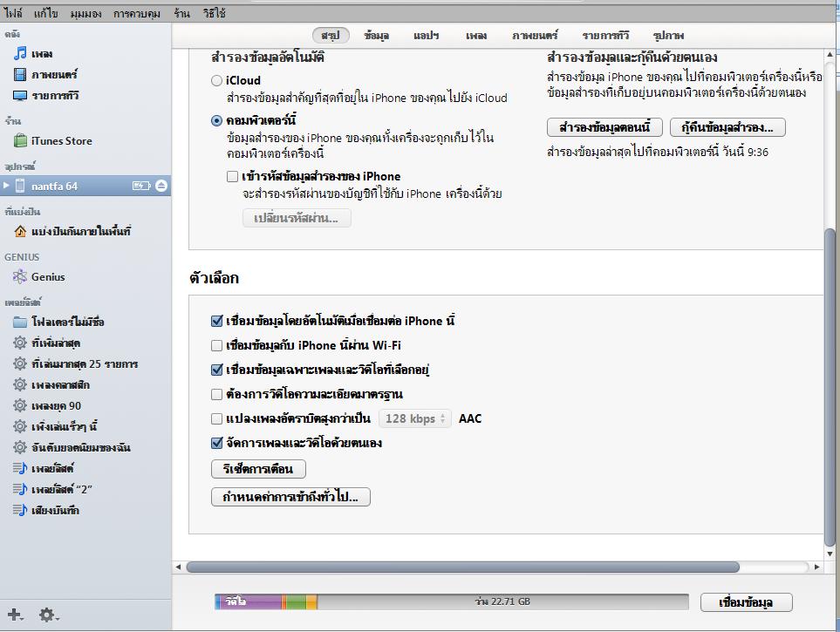Uncheck sync only checked songs and videos
The width and height of the screenshot is (840, 632).
pos(216,370)
